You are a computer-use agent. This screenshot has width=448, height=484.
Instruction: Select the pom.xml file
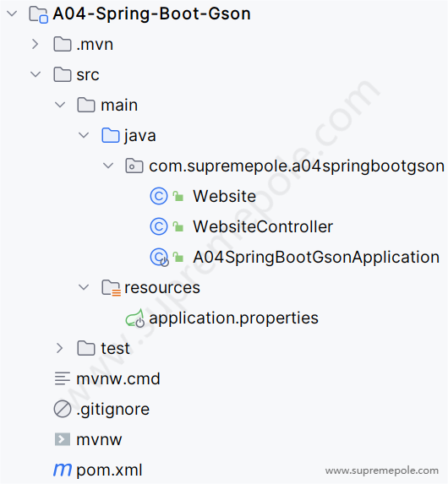[109, 470]
